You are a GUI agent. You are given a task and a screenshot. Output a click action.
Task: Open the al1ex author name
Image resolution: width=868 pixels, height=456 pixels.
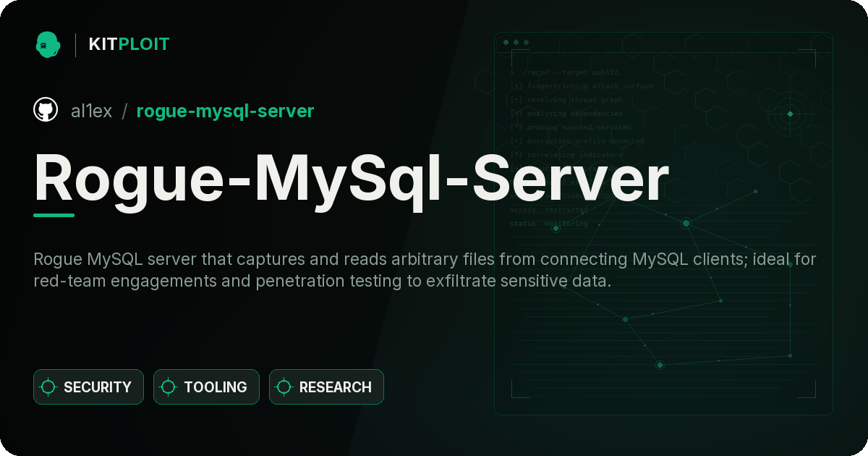coord(92,111)
